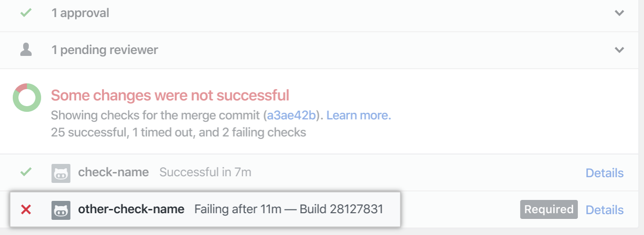Viewport: 644px width, 235px height.
Task: Click the avatar icon next to other-check-name
Action: coord(61,210)
